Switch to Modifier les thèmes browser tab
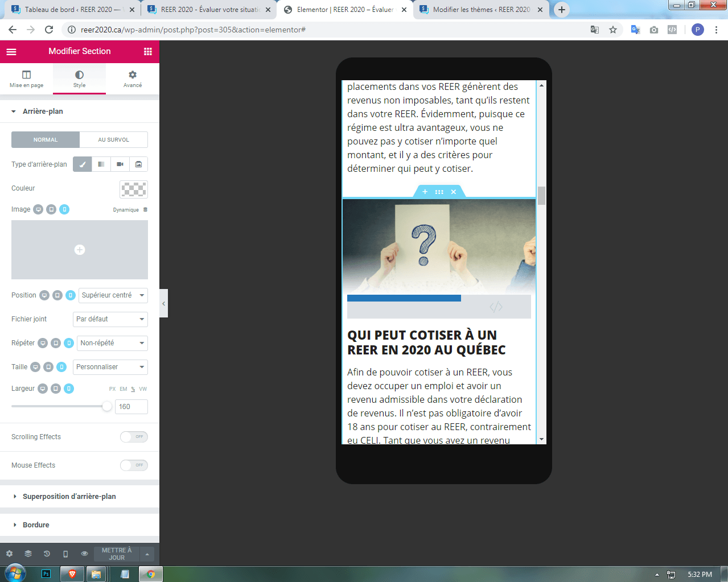The height and width of the screenshot is (582, 728). coord(481,10)
